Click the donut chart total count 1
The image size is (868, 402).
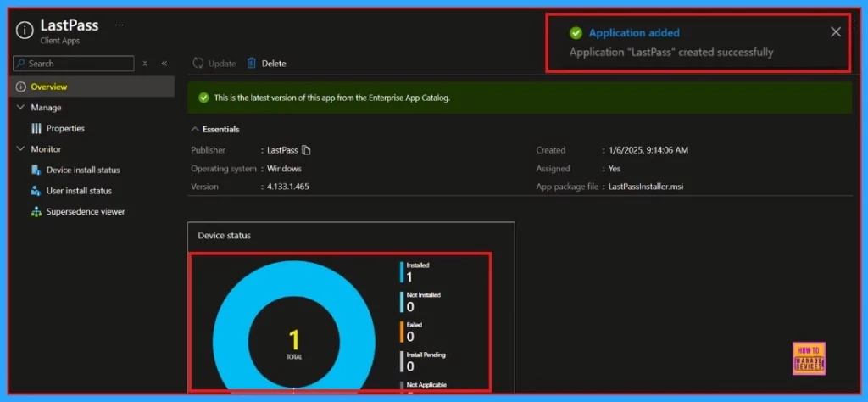(x=294, y=339)
